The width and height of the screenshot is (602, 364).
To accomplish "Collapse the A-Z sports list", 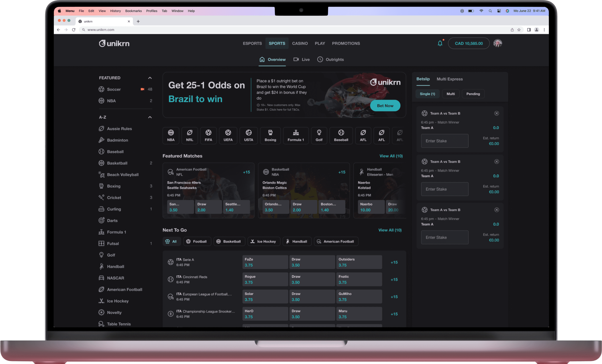I will (150, 117).
